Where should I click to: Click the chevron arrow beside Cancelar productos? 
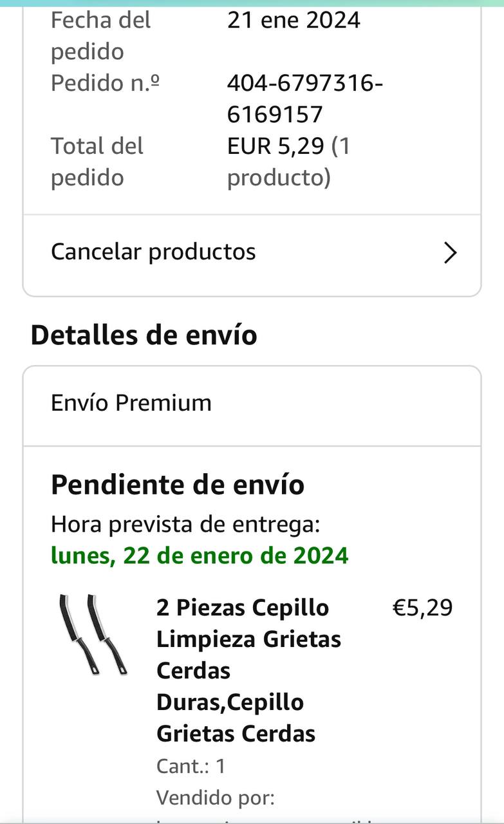[x=450, y=253]
